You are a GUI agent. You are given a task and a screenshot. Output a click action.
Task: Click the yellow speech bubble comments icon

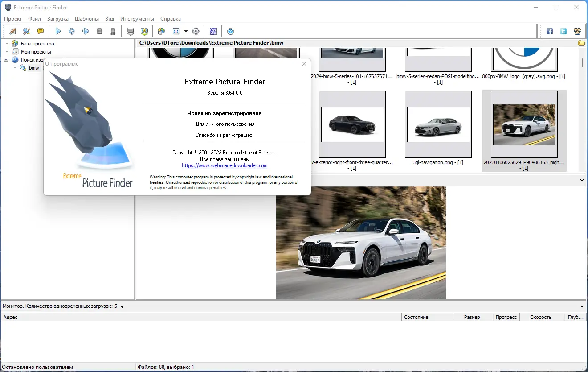(41, 31)
